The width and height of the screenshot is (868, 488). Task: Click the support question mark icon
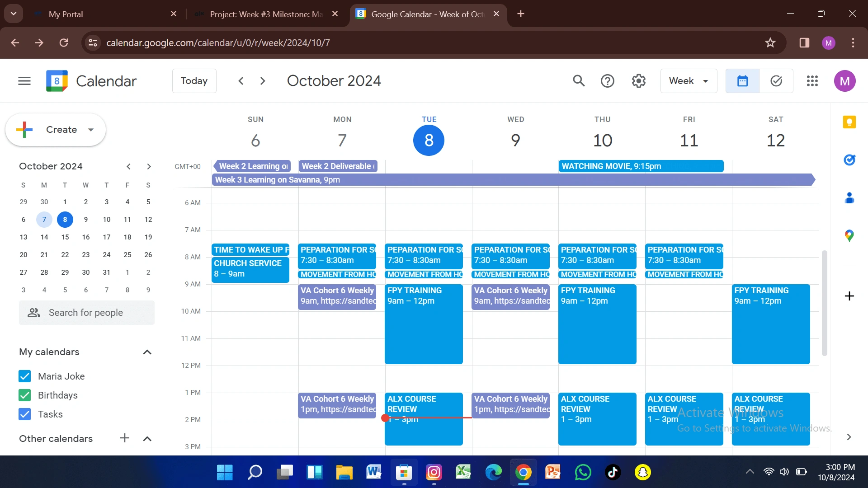607,81
